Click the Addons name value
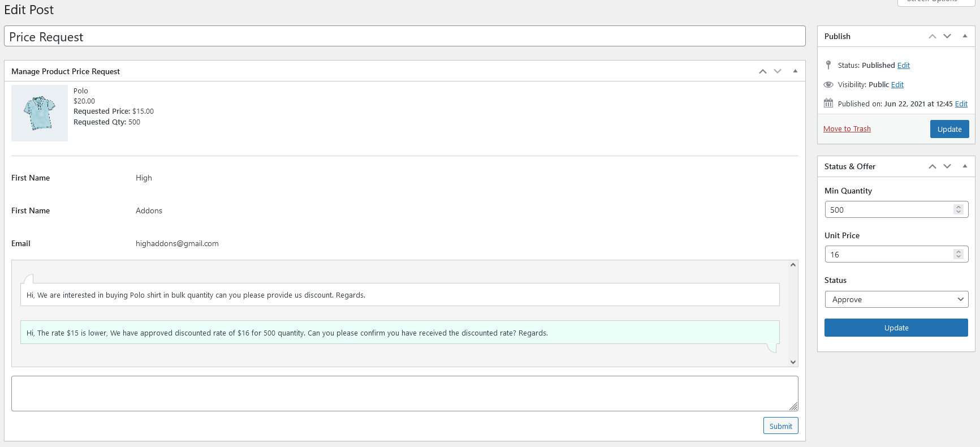The height and width of the screenshot is (447, 980). click(149, 210)
